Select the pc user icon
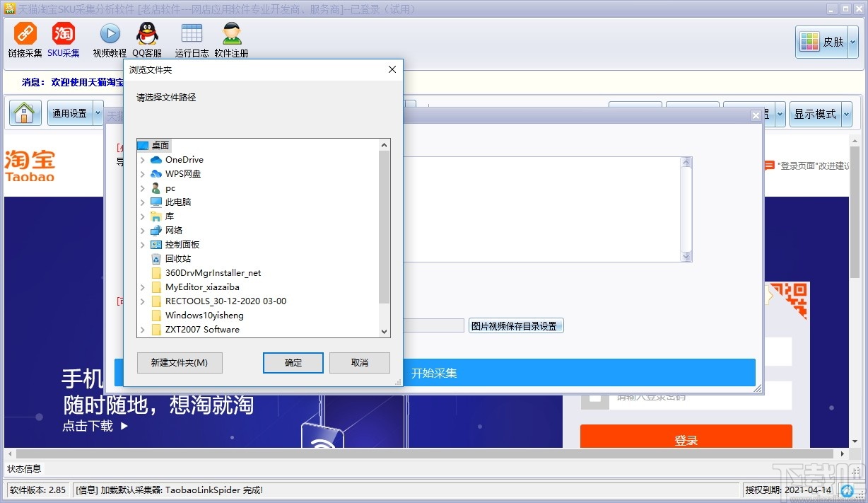 (156, 188)
